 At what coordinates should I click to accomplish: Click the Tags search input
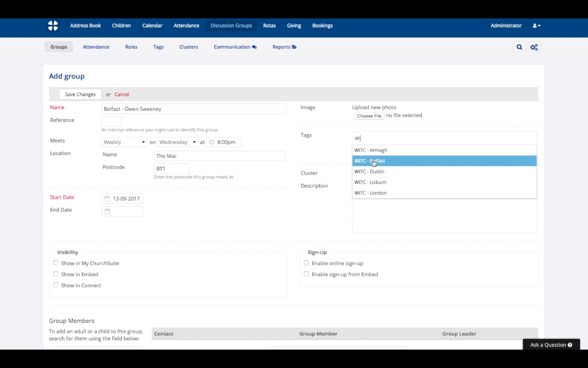pos(444,138)
